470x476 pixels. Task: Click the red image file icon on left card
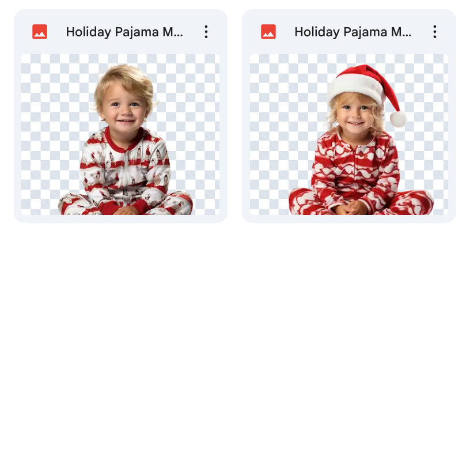[x=40, y=32]
